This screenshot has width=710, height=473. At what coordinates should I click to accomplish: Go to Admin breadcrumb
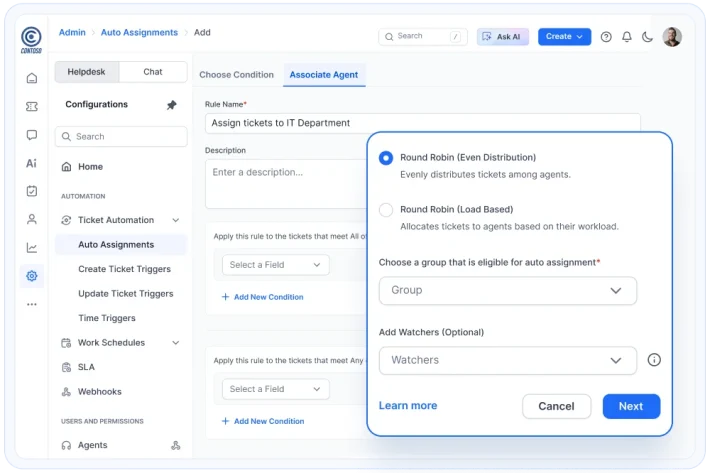tap(72, 33)
